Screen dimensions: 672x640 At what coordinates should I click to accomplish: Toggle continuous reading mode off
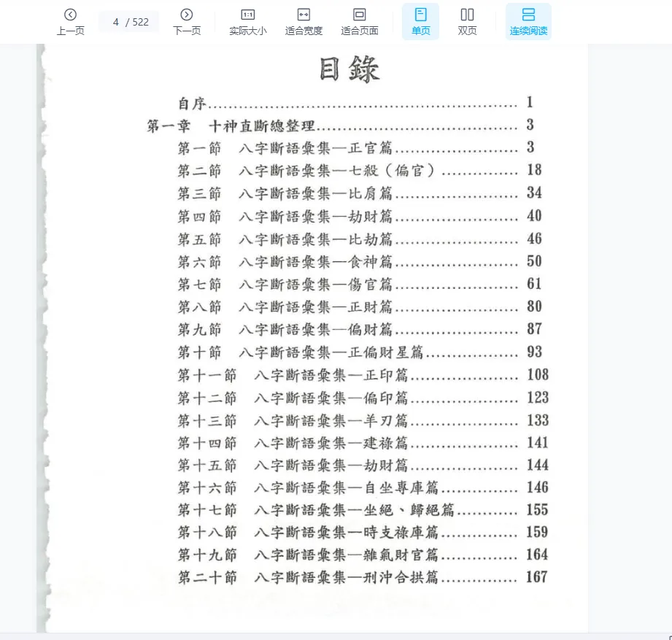(528, 20)
